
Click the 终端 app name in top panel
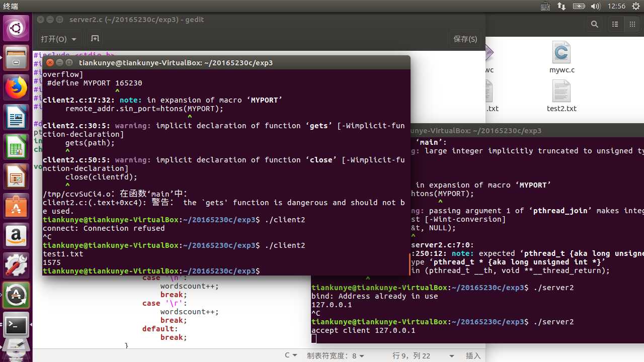[10, 7]
